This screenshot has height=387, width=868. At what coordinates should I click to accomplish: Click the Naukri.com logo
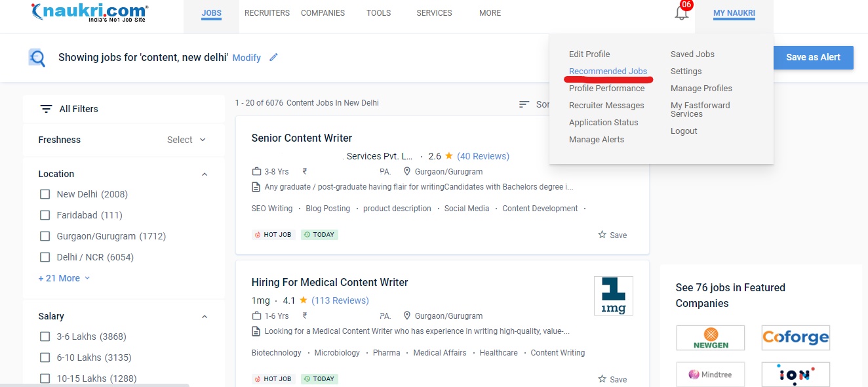[x=89, y=12]
